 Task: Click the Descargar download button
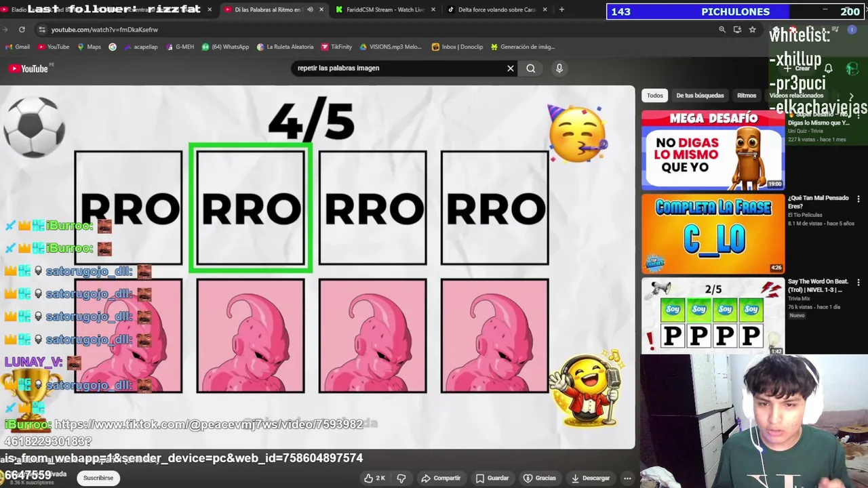click(x=590, y=478)
